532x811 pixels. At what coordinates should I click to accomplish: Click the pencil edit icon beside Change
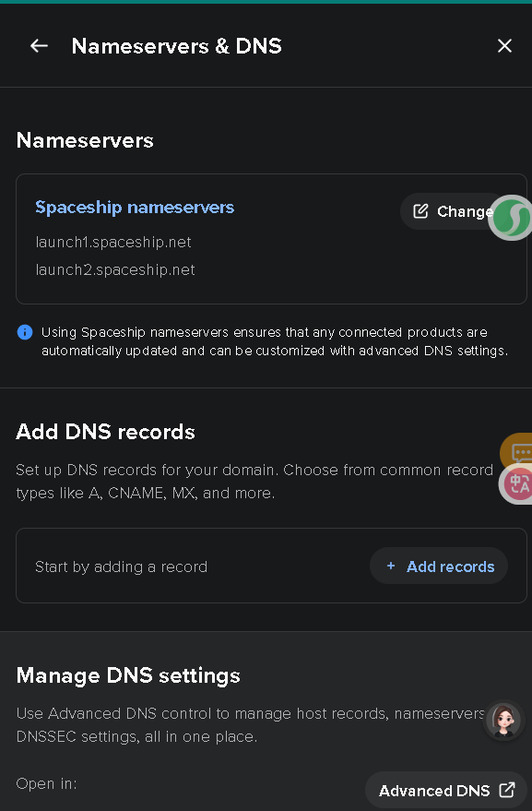(420, 211)
